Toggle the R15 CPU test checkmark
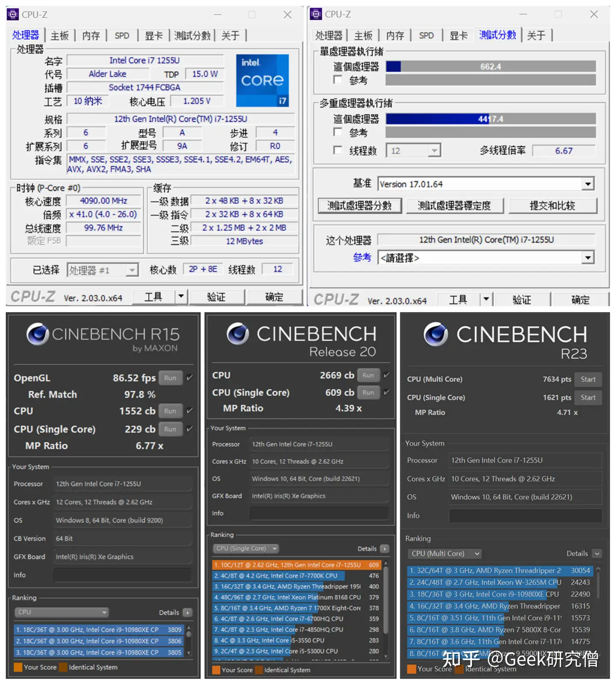Image resolution: width=616 pixels, height=685 pixels. coord(190,410)
